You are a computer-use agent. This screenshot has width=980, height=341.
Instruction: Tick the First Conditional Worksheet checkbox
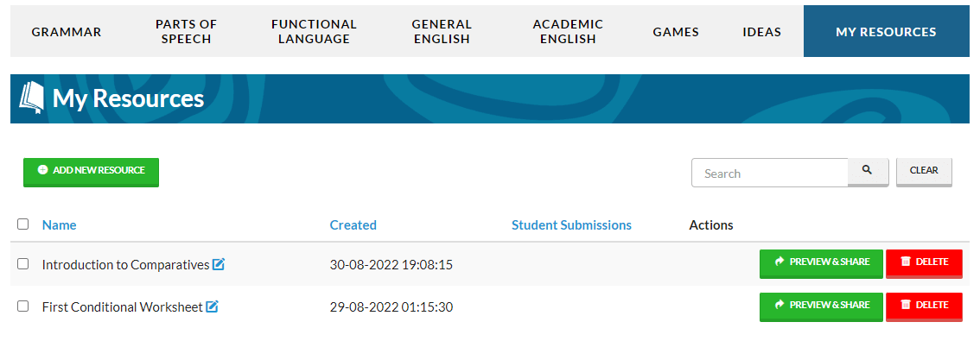tap(23, 306)
